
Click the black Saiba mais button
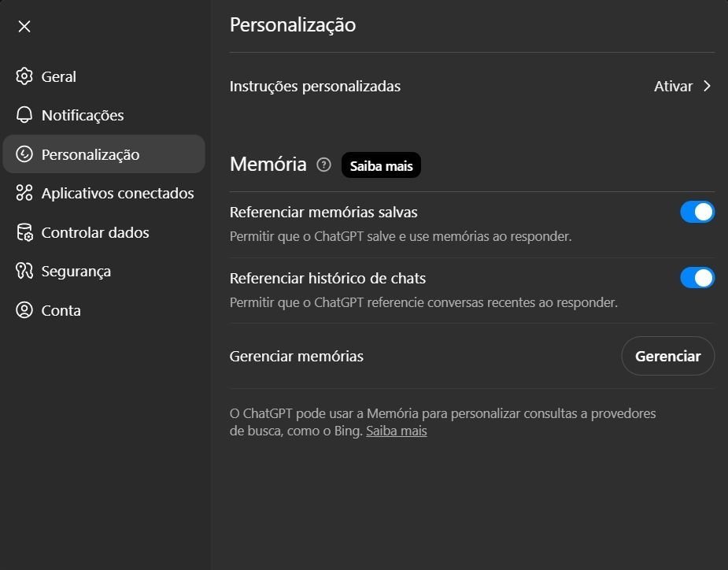381,165
